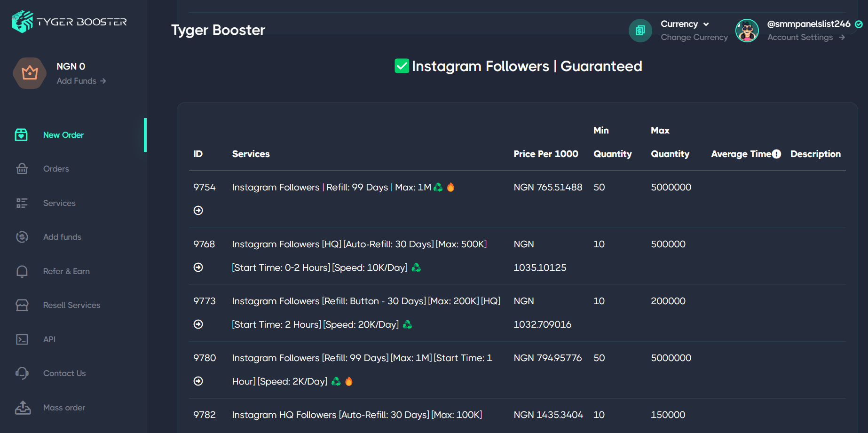Open the Currency dropdown
This screenshot has width=868, height=433.
685,24
